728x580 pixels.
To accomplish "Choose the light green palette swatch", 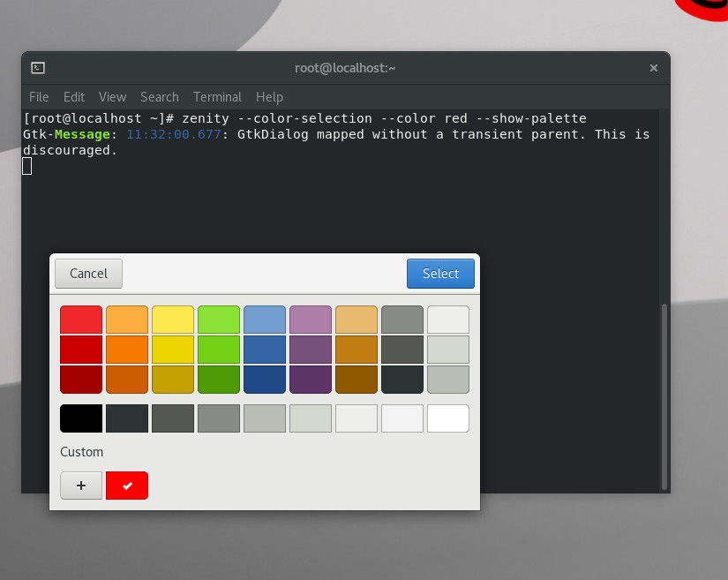I will [x=219, y=320].
